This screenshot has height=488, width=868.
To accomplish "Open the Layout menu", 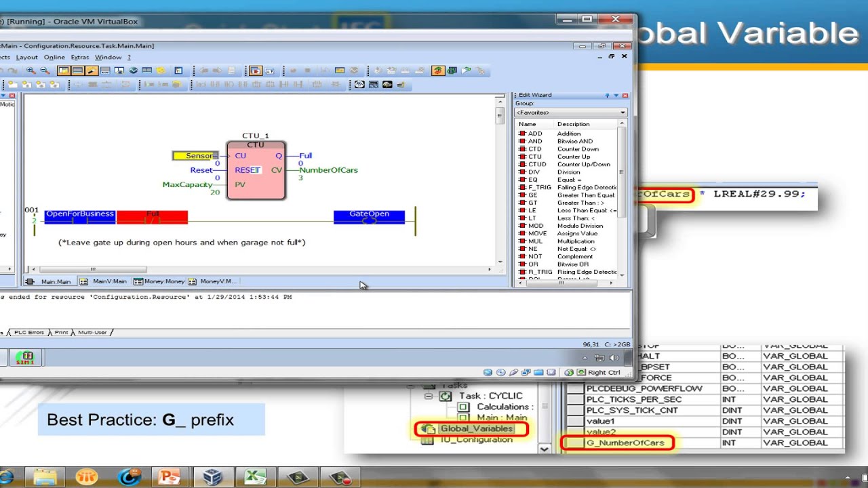I will (26, 58).
